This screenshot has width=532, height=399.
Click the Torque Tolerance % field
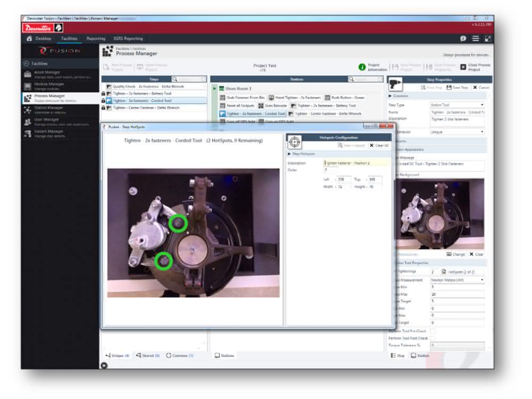[x=458, y=345]
